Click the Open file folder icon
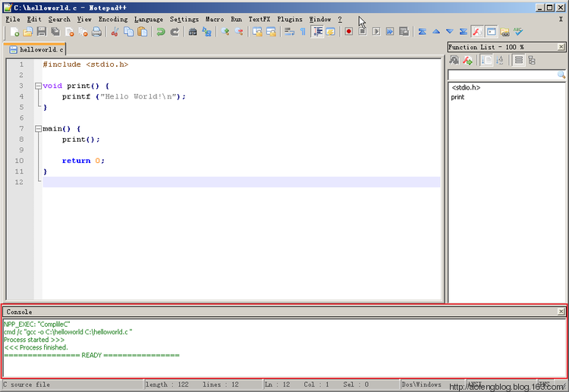The width and height of the screenshot is (569, 392). point(28,32)
